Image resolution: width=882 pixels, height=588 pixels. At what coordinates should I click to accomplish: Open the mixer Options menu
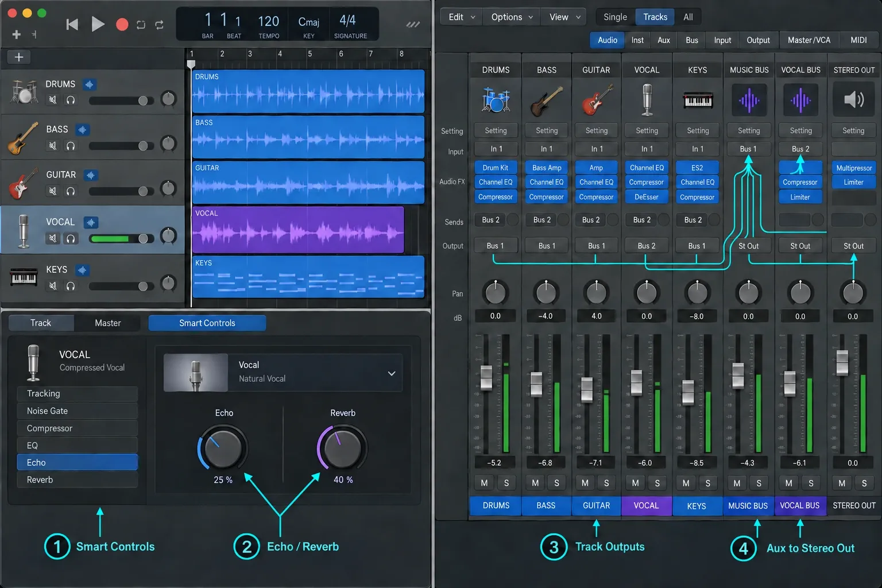tap(512, 17)
